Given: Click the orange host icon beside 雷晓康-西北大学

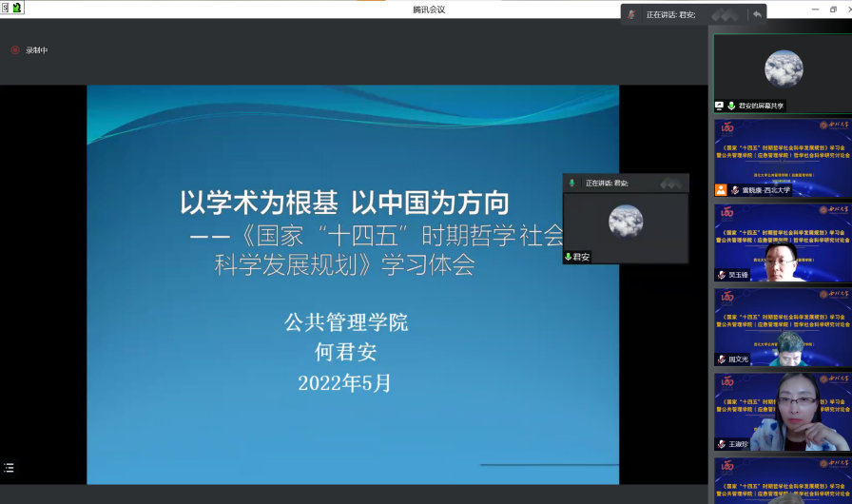Looking at the screenshot, I should (721, 190).
